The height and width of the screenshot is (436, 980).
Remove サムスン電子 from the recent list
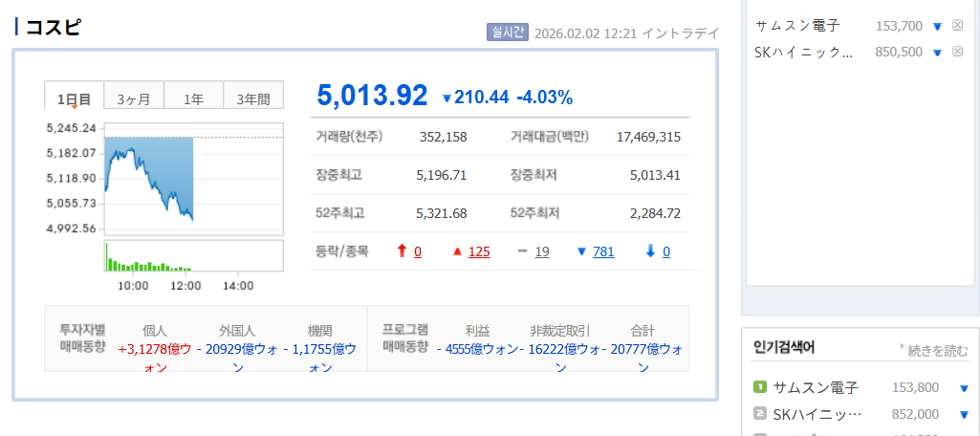958,26
